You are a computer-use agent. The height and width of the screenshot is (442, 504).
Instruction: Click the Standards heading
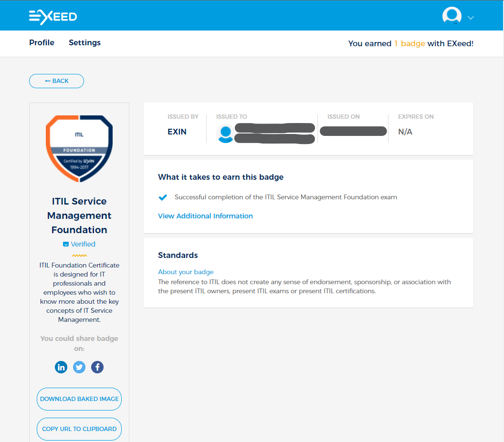[178, 256]
